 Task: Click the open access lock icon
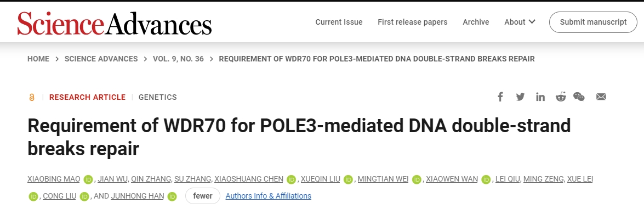(x=32, y=98)
